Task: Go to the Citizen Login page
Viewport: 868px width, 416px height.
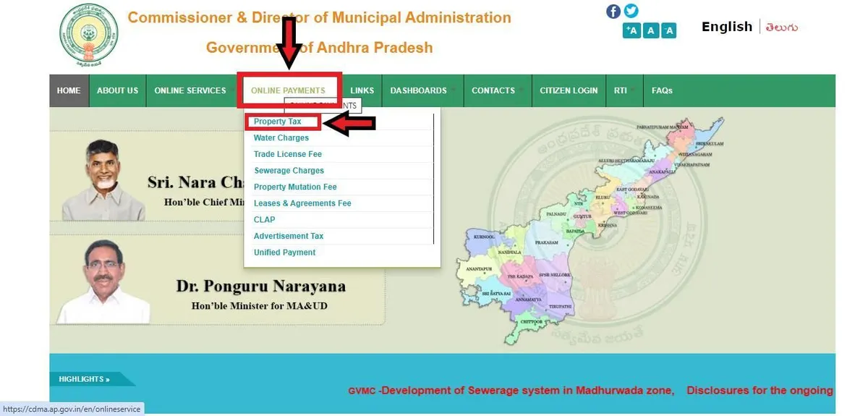Action: tap(569, 90)
